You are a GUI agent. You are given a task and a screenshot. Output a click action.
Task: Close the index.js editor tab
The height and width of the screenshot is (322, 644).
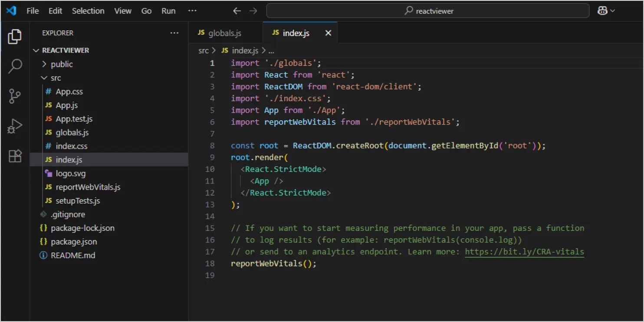tap(328, 33)
